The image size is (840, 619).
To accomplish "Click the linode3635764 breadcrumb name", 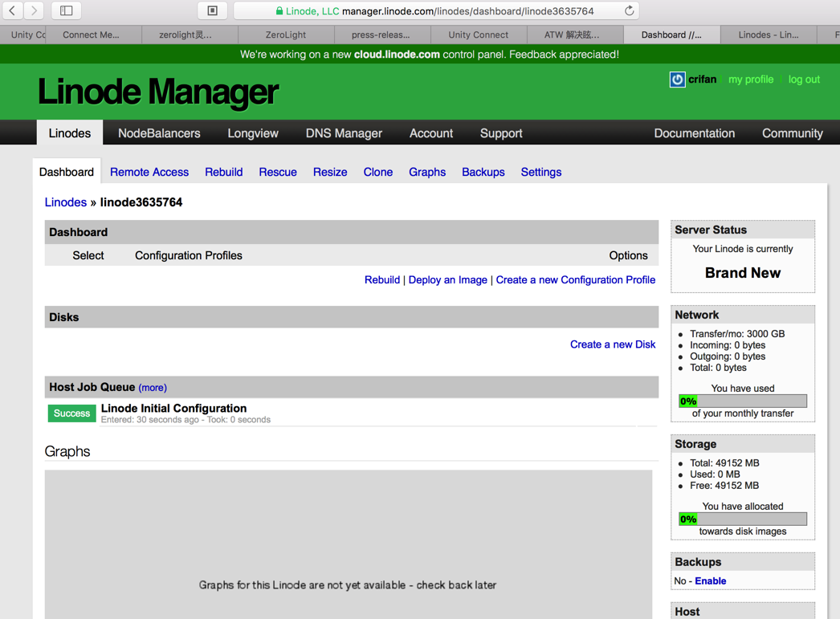I will pos(141,202).
